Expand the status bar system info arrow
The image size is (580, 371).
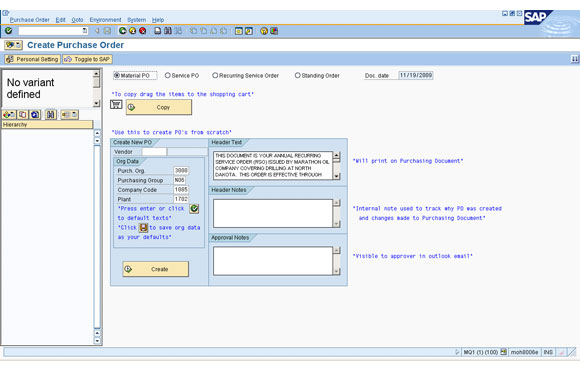pyautogui.click(x=457, y=352)
